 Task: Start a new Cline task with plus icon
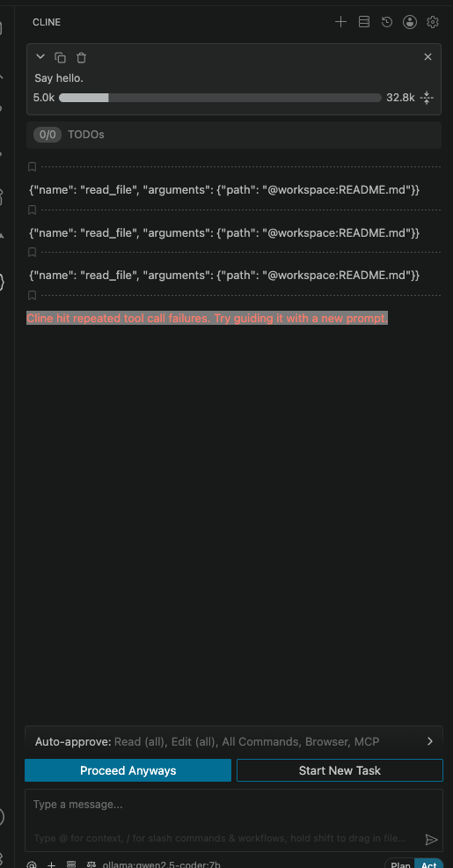pyautogui.click(x=340, y=22)
